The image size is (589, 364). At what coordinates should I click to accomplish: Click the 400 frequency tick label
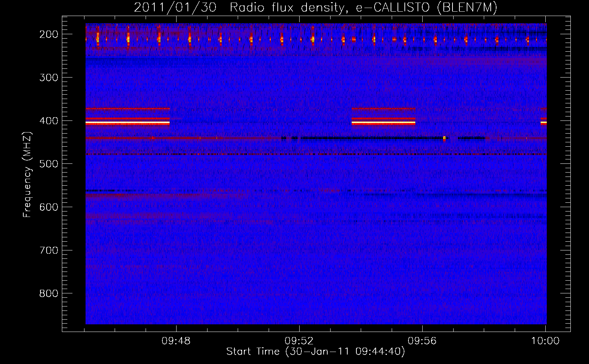pyautogui.click(x=48, y=121)
